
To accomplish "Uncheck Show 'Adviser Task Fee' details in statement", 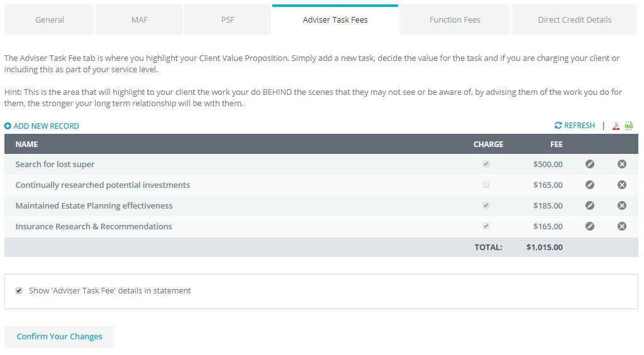I will [19, 290].
